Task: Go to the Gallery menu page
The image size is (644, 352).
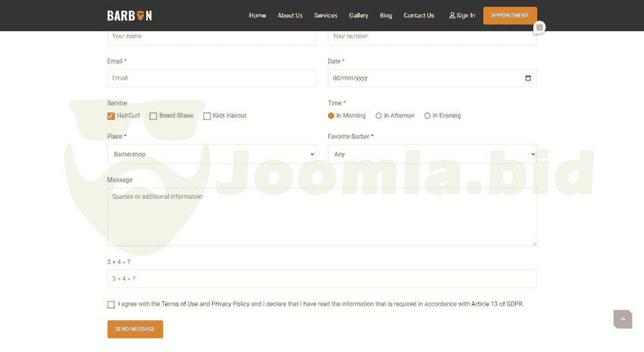Action: (x=358, y=15)
